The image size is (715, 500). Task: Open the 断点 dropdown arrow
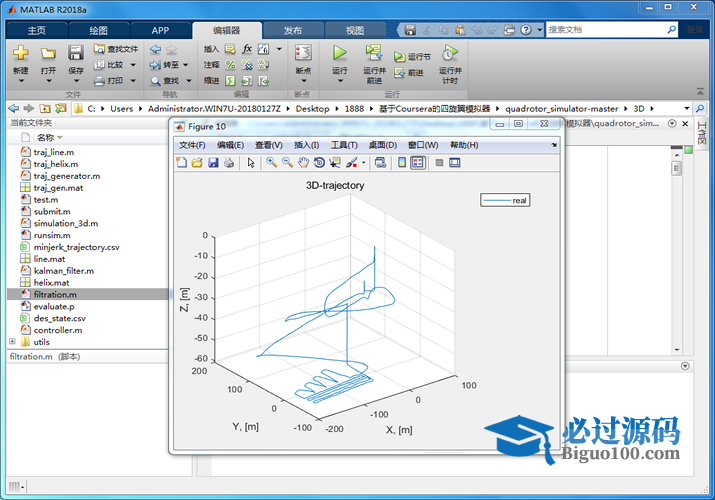click(x=304, y=81)
